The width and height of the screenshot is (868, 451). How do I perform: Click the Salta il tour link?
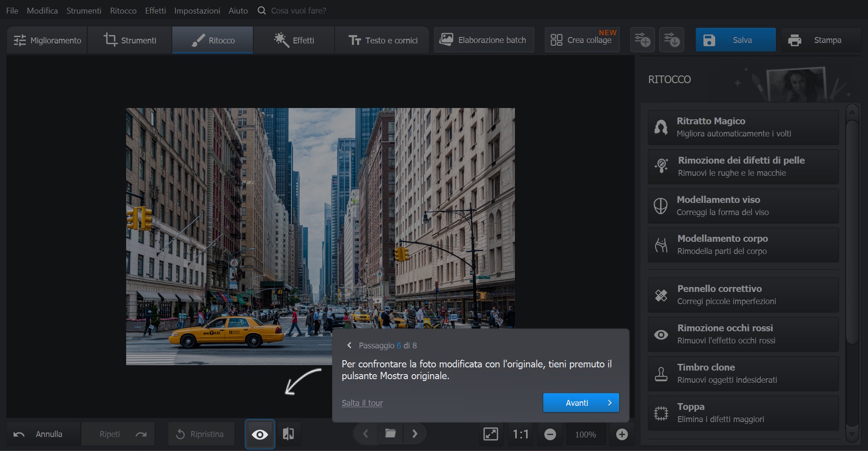pyautogui.click(x=362, y=403)
